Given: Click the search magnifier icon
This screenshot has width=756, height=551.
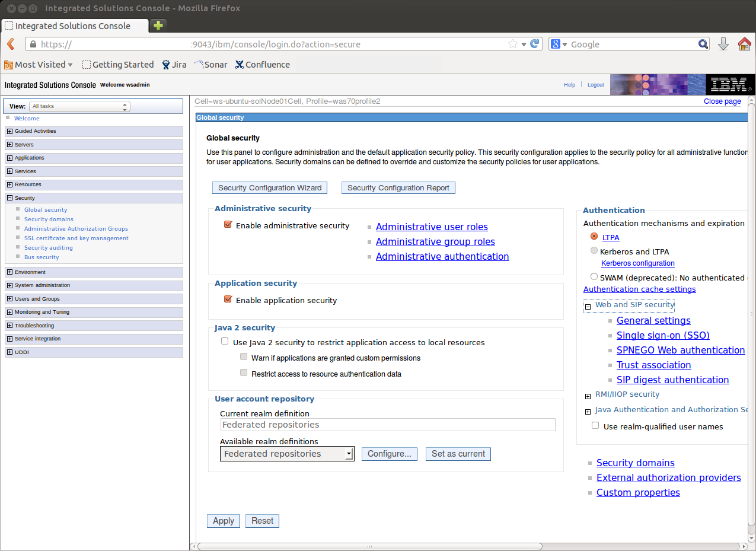Looking at the screenshot, I should click(703, 44).
